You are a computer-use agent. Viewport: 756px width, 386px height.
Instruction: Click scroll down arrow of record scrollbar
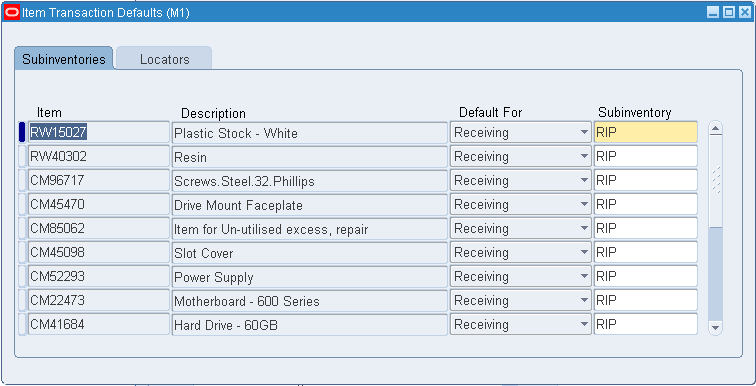715,328
